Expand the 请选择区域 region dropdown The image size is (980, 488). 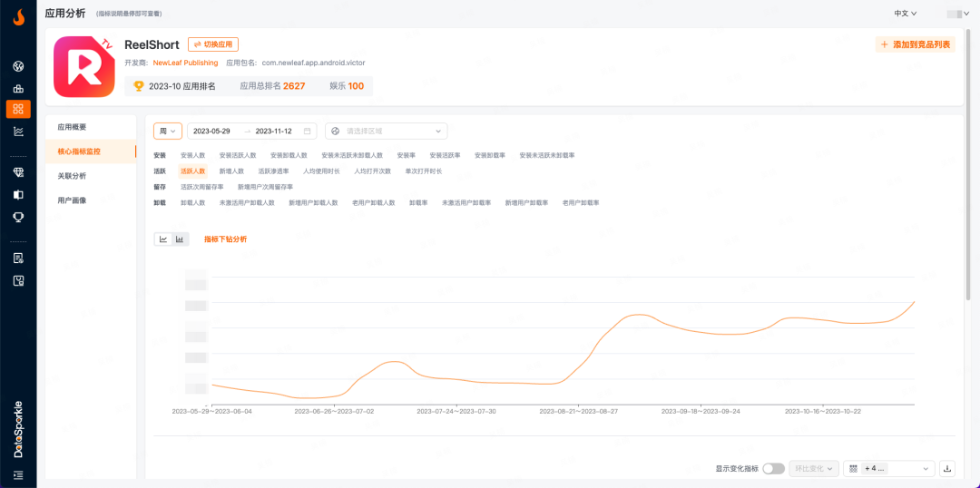point(386,131)
